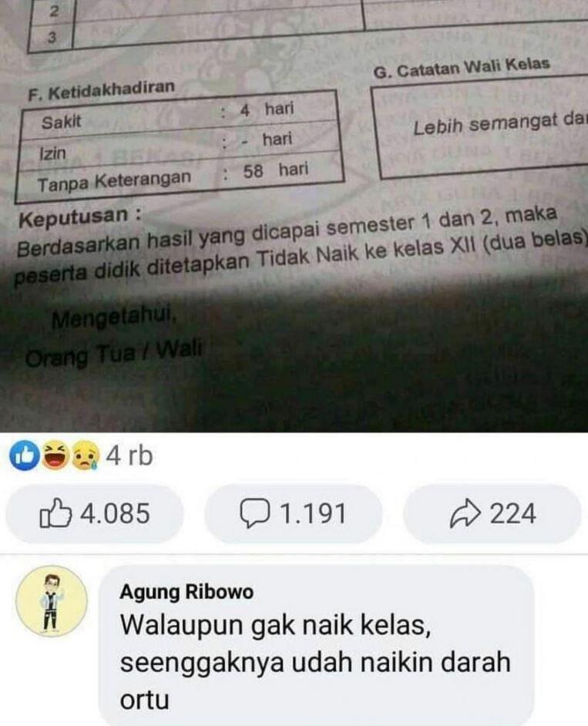The image size is (588, 726).
Task: Click the F. Ketidakhadiran section heading
Action: coord(102,90)
